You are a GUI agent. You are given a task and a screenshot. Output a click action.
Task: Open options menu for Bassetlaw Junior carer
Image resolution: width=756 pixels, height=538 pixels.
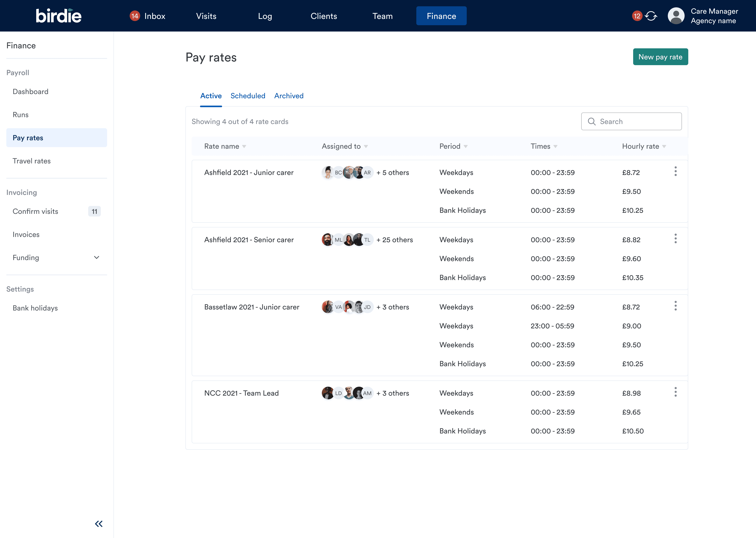675,306
